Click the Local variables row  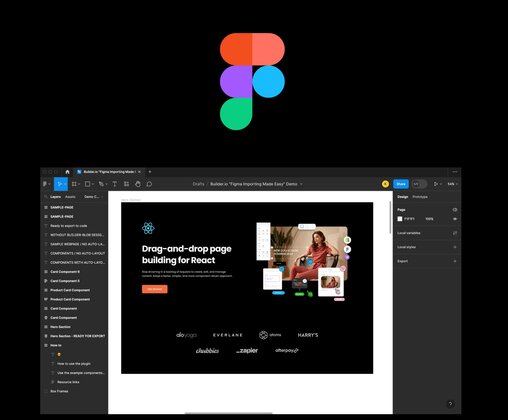click(x=427, y=233)
